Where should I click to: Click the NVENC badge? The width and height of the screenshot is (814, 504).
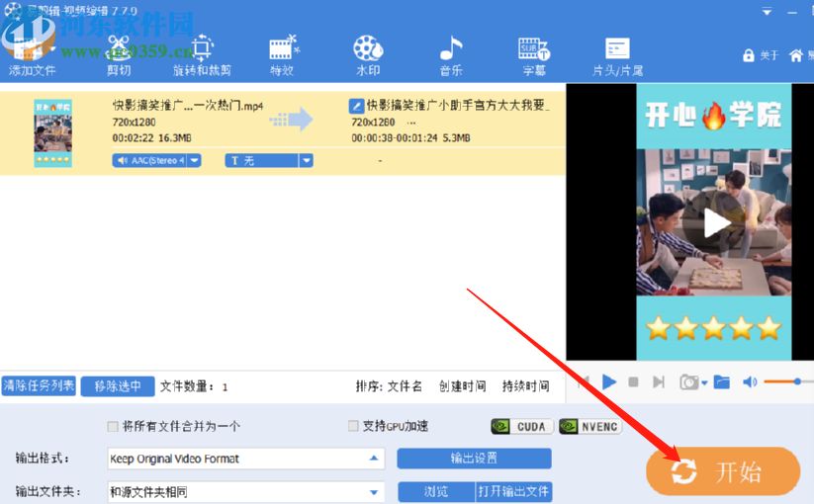coord(590,427)
